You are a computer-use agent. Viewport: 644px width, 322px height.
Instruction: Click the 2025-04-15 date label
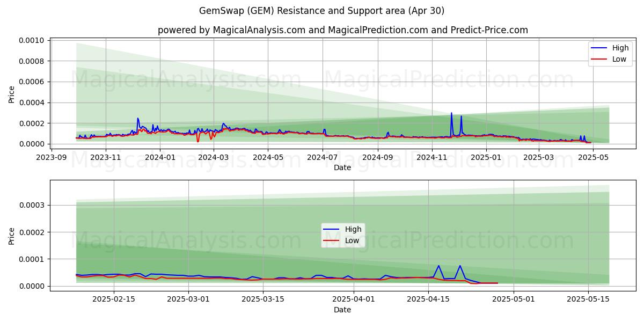tap(428, 299)
